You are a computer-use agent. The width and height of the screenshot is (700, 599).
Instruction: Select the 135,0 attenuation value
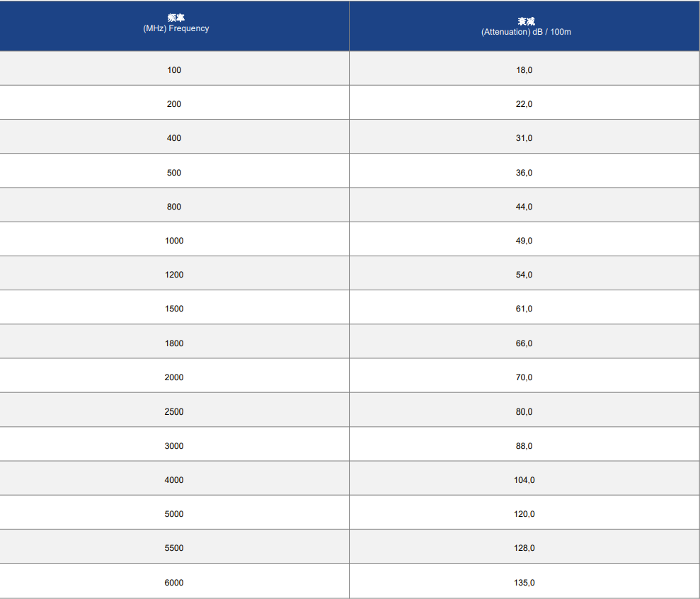point(524,583)
